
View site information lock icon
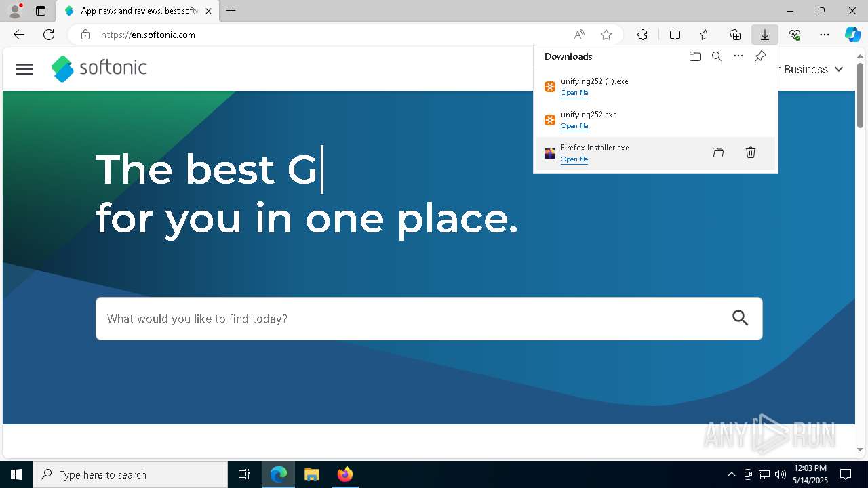pos(85,35)
